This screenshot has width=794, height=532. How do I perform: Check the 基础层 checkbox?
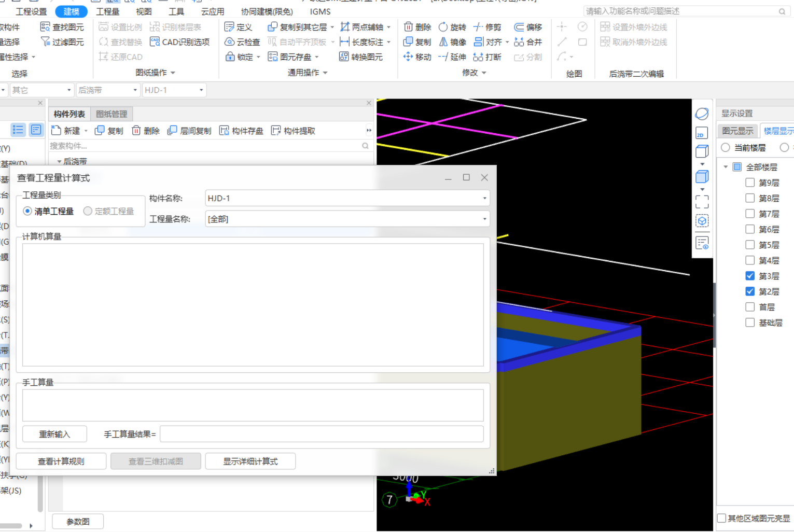point(750,323)
